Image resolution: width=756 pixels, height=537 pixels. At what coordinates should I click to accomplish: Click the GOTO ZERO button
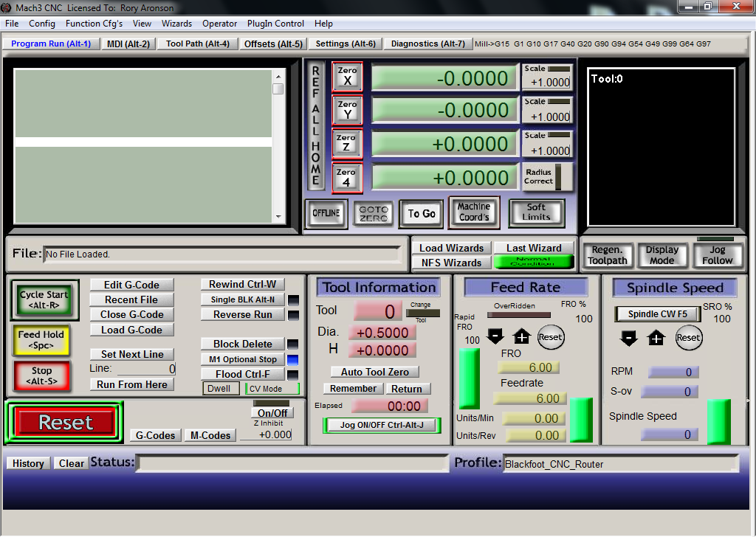click(374, 214)
